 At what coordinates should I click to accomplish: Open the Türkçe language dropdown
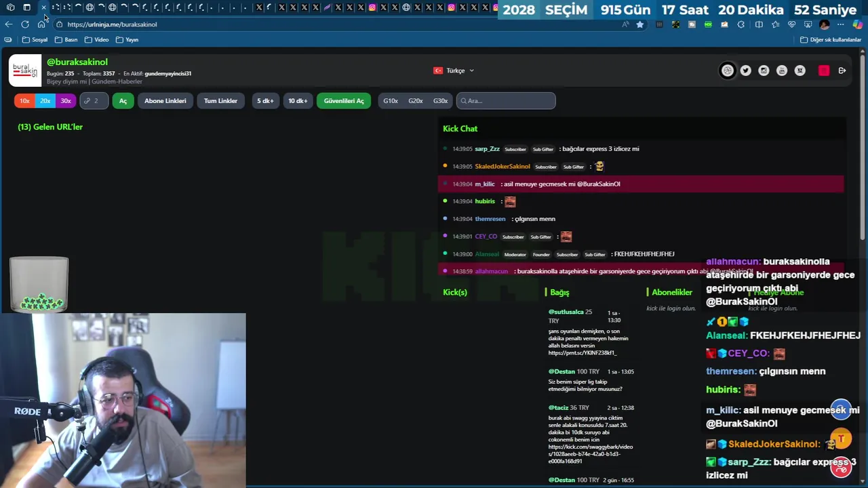coord(454,70)
